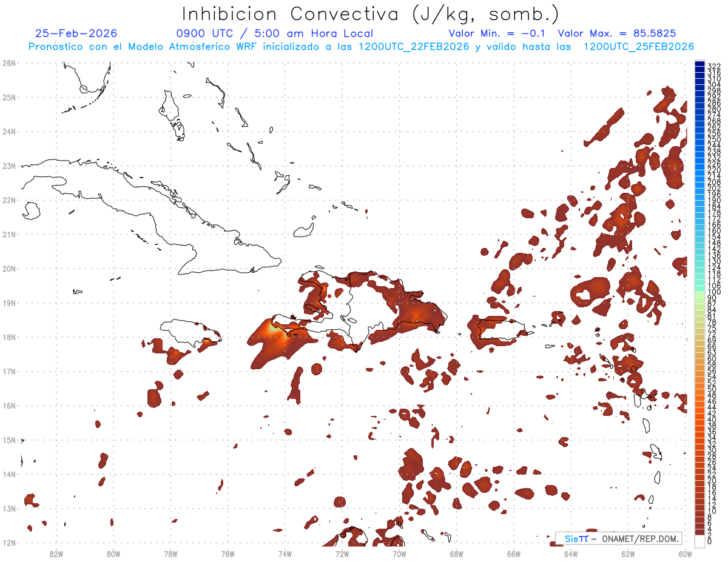Screen dimensions: 728x562
Task: Click the 'Valor Max. = 85.5825' text
Action: coord(617,33)
